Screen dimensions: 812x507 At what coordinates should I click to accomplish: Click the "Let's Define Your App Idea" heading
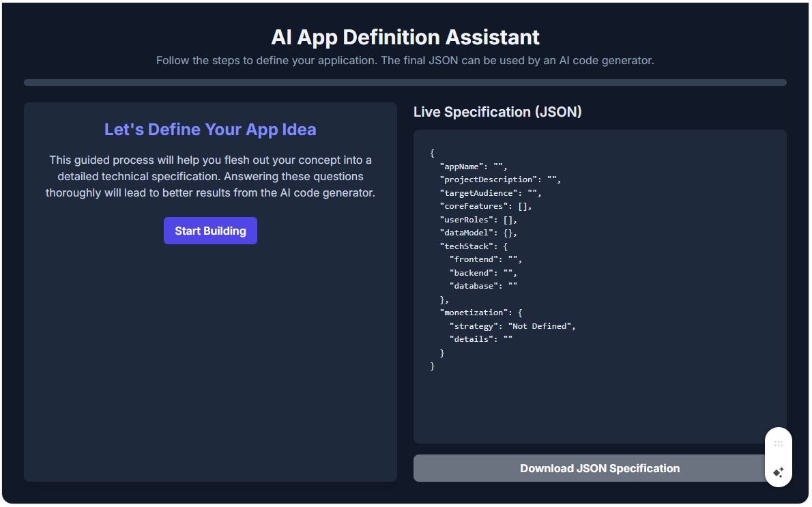210,129
